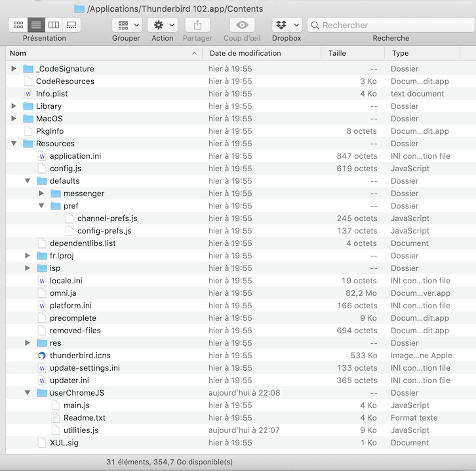Select the thunderbird.icns file icon
476x471 pixels.
42,356
